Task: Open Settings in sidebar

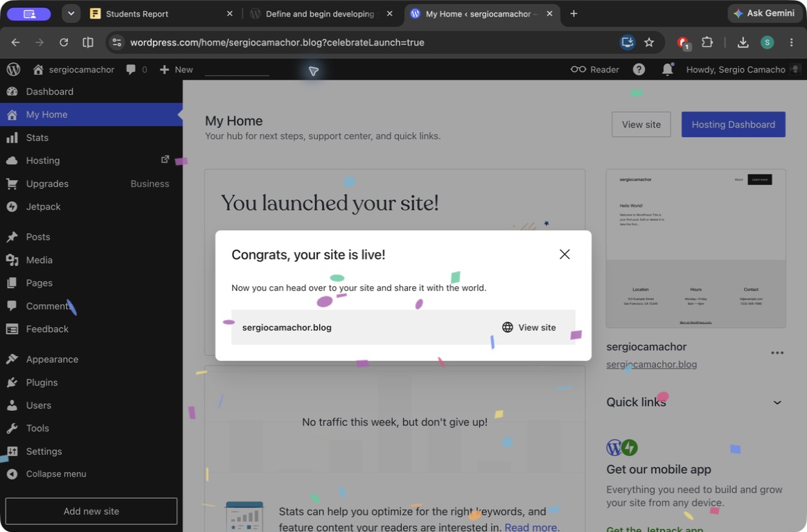Action: [91, 451]
